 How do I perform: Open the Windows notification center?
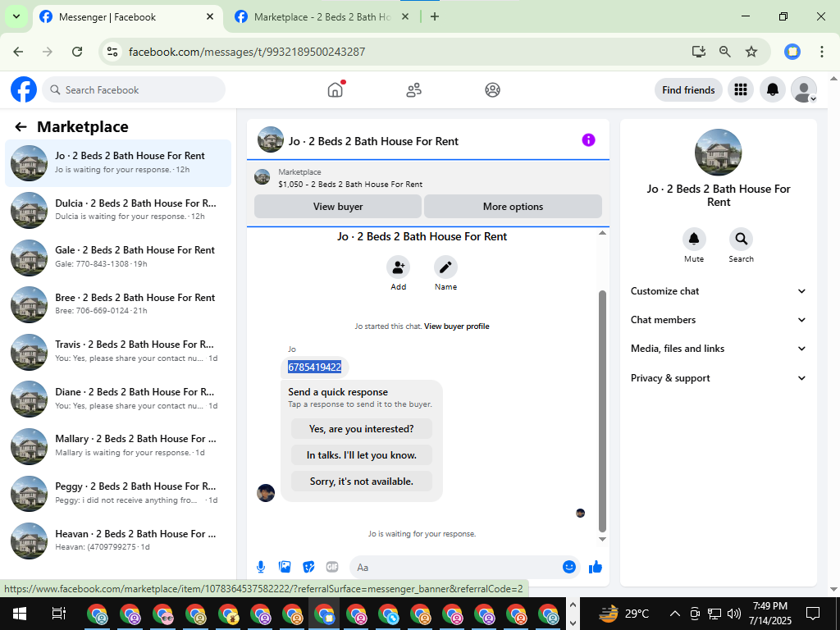(813, 614)
